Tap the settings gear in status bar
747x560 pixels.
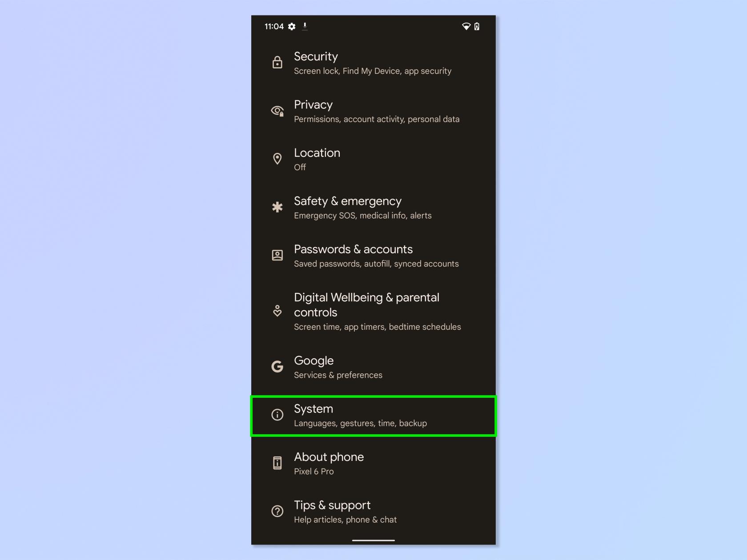click(x=292, y=27)
